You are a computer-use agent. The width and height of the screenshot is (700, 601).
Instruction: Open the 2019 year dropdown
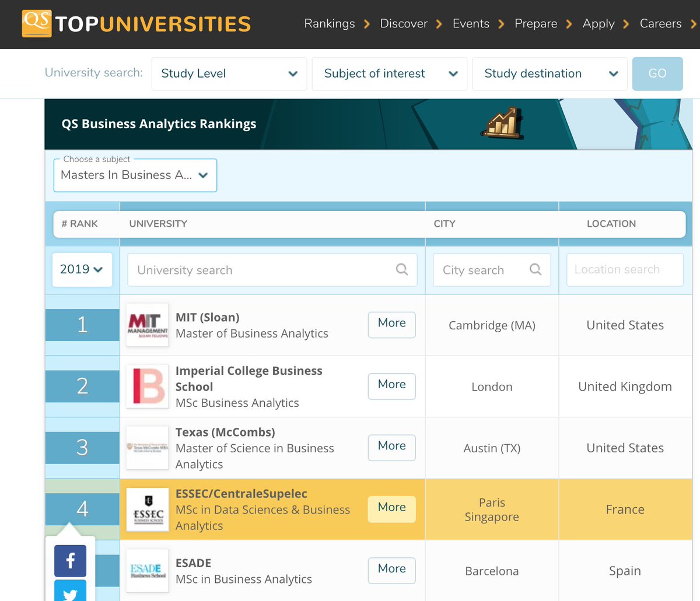pyautogui.click(x=82, y=269)
